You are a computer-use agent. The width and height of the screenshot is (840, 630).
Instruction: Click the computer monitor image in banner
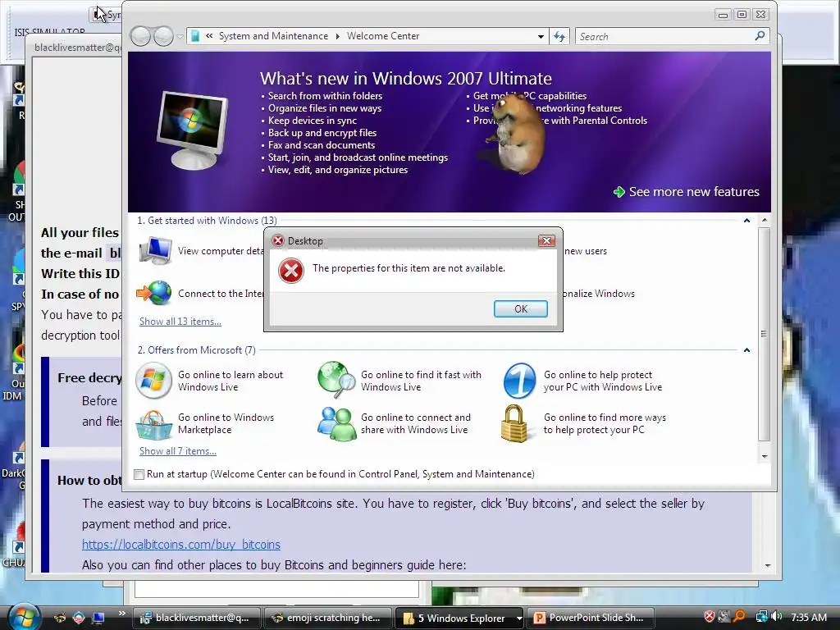click(192, 130)
